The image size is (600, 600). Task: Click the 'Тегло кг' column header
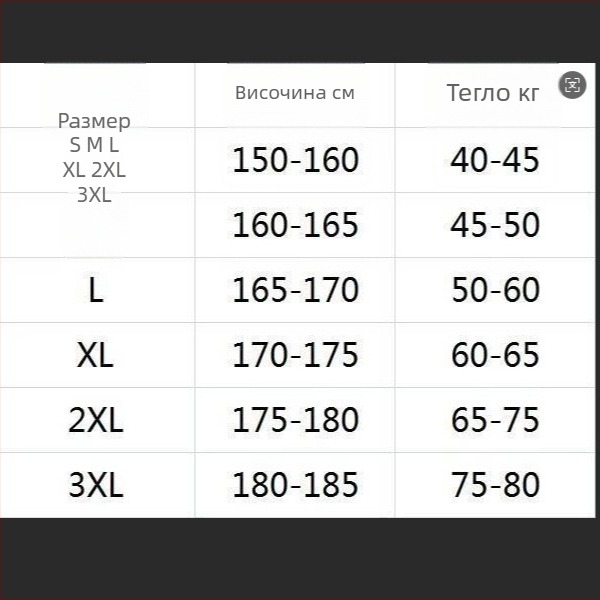493,93
